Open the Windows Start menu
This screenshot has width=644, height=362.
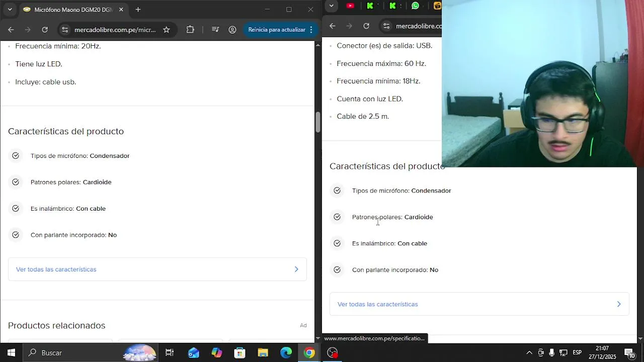click(11, 353)
